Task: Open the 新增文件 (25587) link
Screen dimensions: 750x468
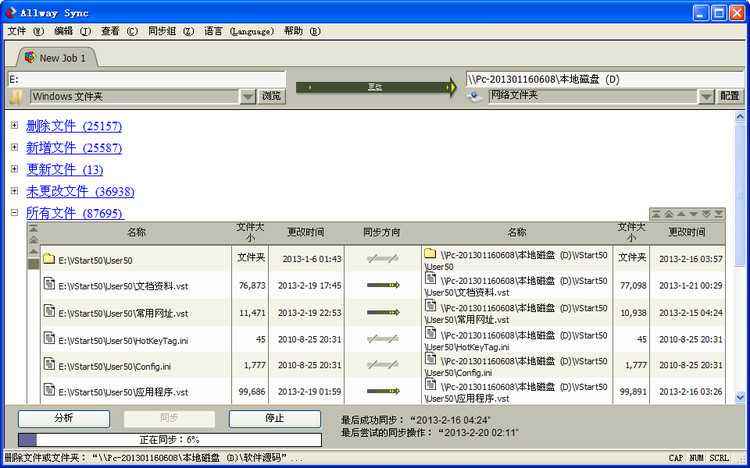Action: (74, 147)
